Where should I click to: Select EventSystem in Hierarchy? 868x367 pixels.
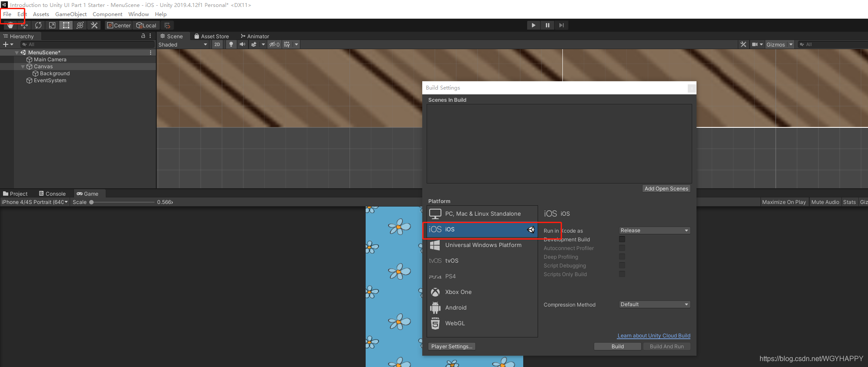pos(50,80)
